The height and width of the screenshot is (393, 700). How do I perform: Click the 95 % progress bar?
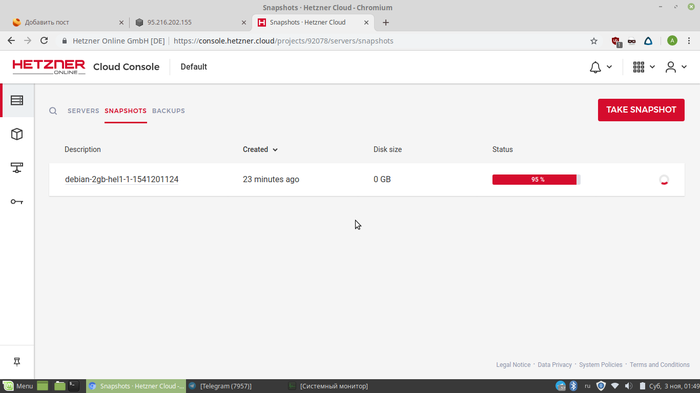click(536, 180)
